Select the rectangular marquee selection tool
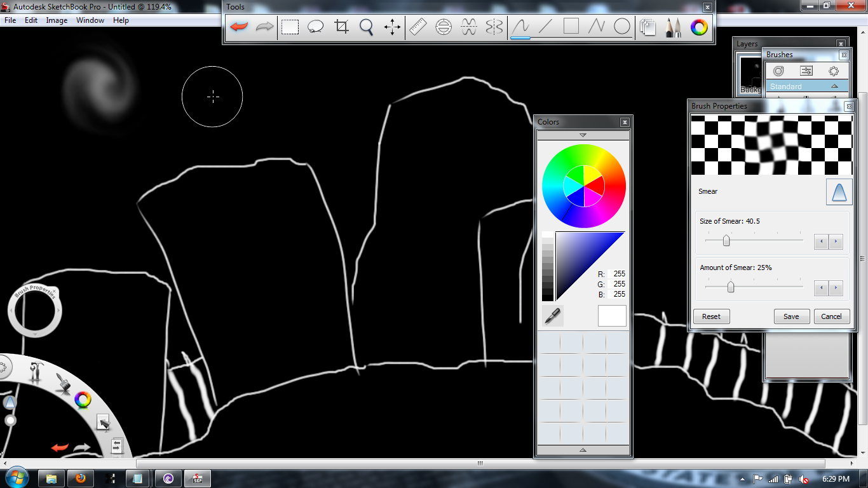The image size is (868, 488). tap(290, 27)
